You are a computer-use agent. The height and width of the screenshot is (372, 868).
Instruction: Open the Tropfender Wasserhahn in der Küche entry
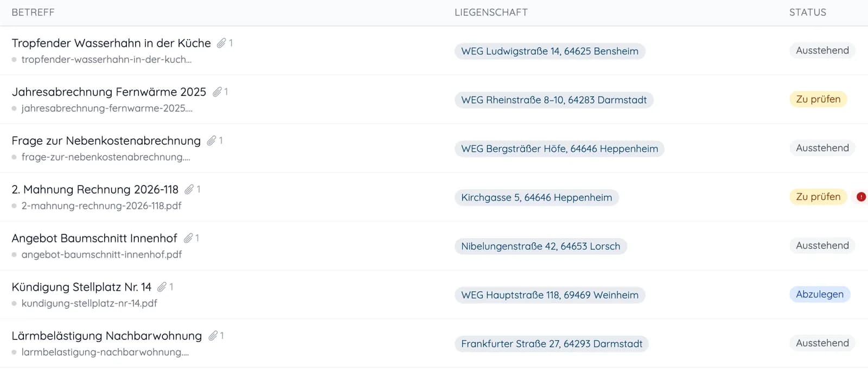(x=111, y=43)
